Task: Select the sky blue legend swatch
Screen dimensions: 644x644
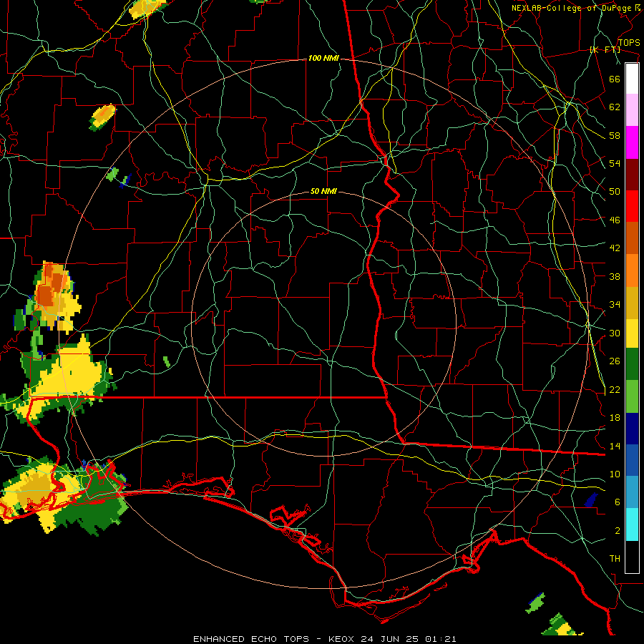Action: (x=632, y=492)
